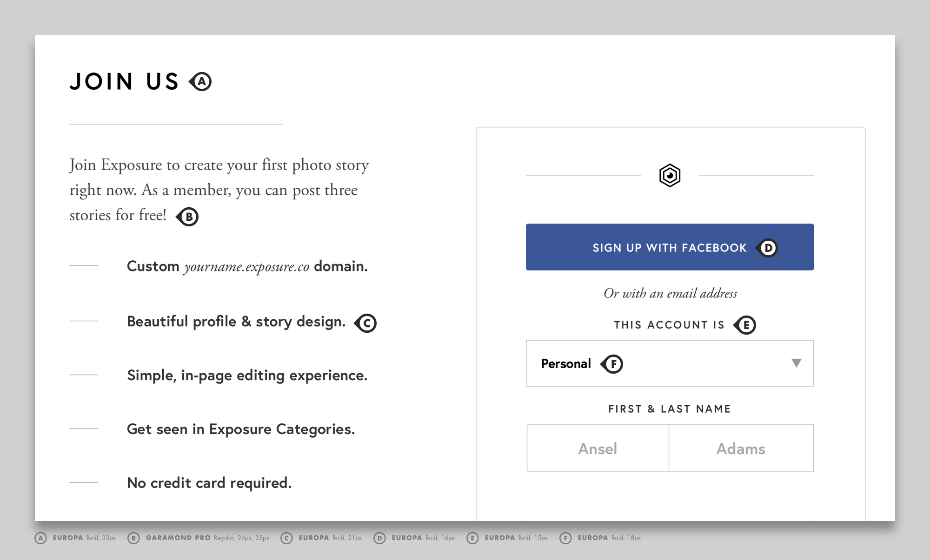Click the Adams last name field

[x=741, y=448]
